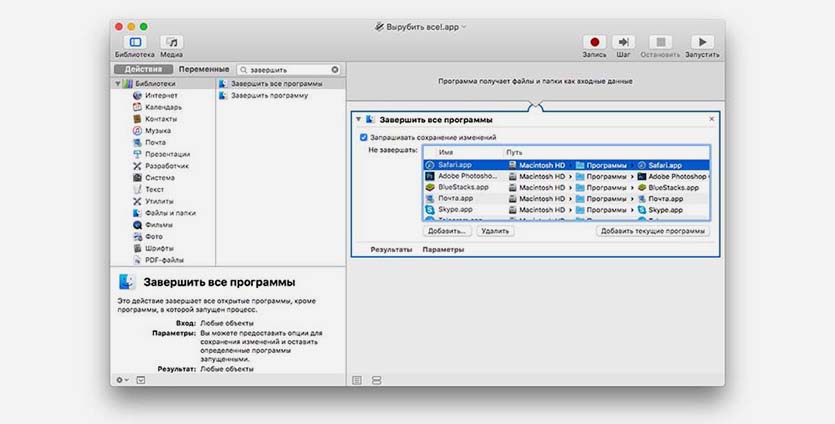
Task: Show the workflow log list view
Action: [357, 380]
